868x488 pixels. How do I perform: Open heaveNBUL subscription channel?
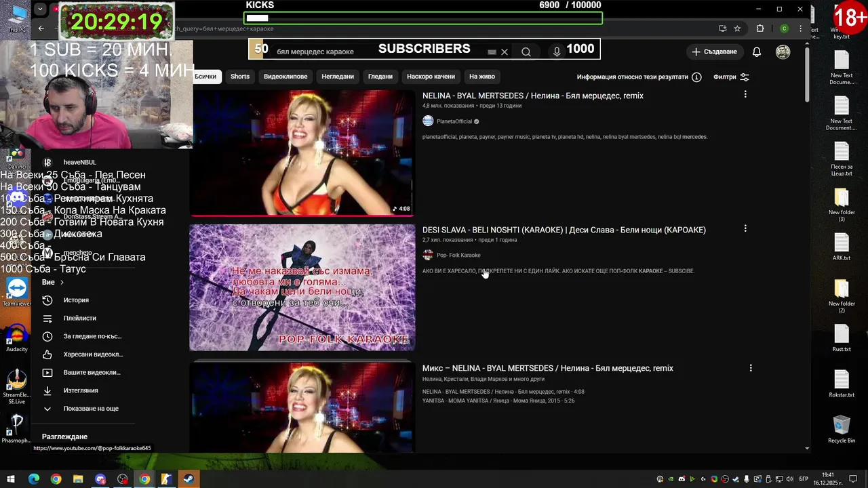[79, 163]
